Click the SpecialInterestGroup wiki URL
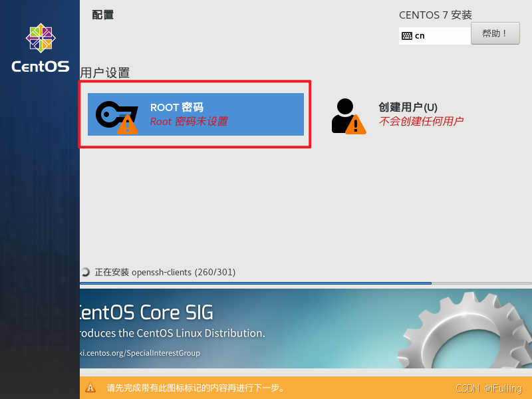Image resolution: width=532 pixels, height=399 pixels. point(140,353)
